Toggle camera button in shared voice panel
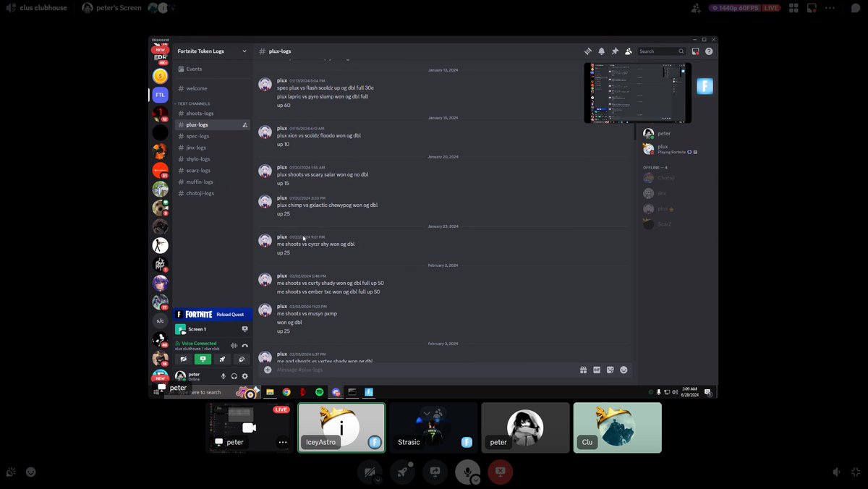Image resolution: width=868 pixels, height=489 pixels. pos(183,359)
